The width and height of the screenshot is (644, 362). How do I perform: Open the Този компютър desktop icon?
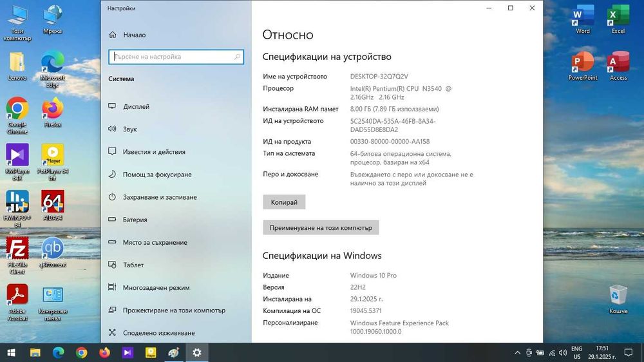(17, 23)
